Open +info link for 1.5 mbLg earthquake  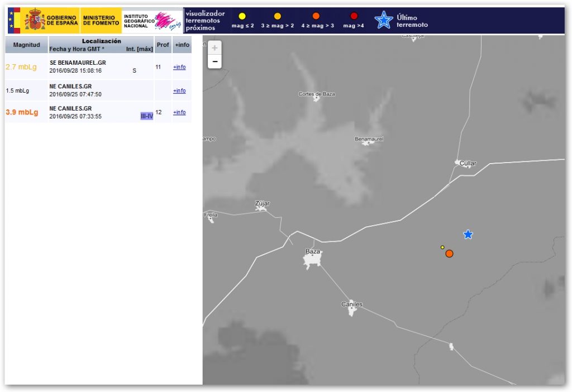coord(179,90)
